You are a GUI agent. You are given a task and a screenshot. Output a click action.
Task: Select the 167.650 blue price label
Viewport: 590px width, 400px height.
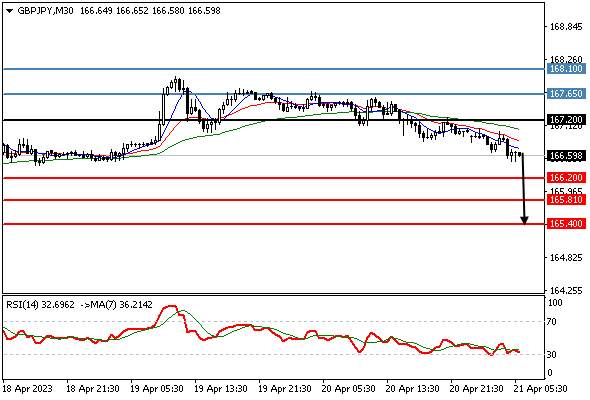point(566,94)
